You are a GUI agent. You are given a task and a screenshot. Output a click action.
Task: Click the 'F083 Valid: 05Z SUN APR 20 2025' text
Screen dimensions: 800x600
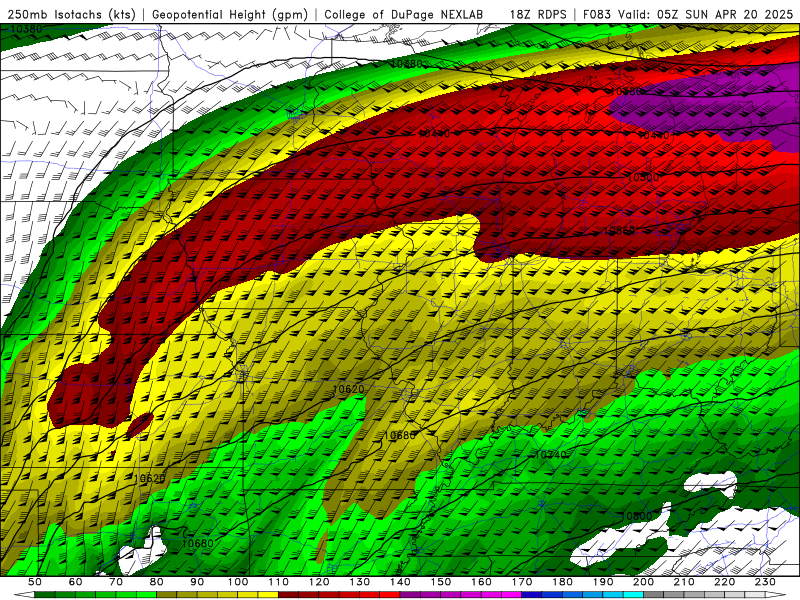[688, 15]
